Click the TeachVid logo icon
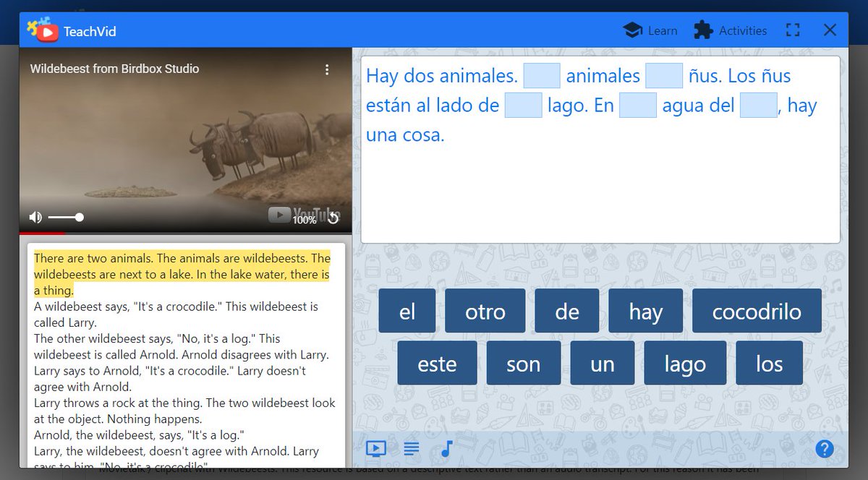 38,30
